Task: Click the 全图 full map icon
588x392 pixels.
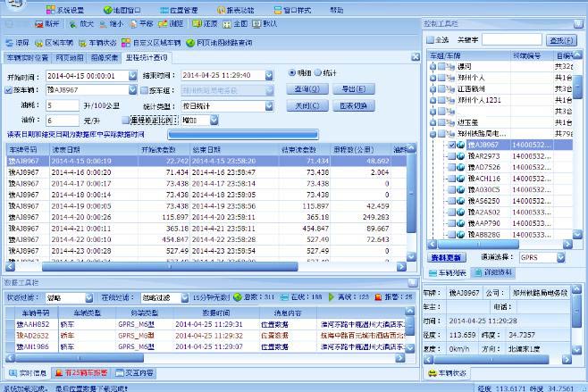Action: (x=234, y=24)
